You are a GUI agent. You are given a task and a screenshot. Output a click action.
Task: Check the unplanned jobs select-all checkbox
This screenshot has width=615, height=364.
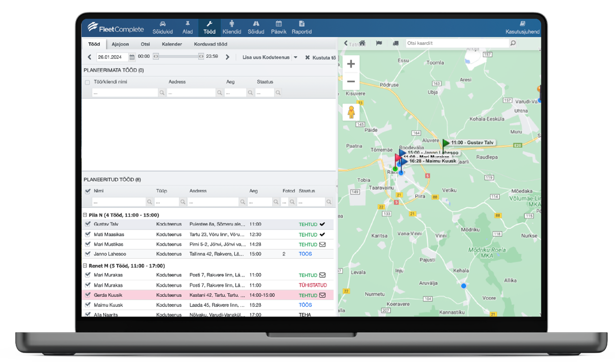[x=87, y=83]
